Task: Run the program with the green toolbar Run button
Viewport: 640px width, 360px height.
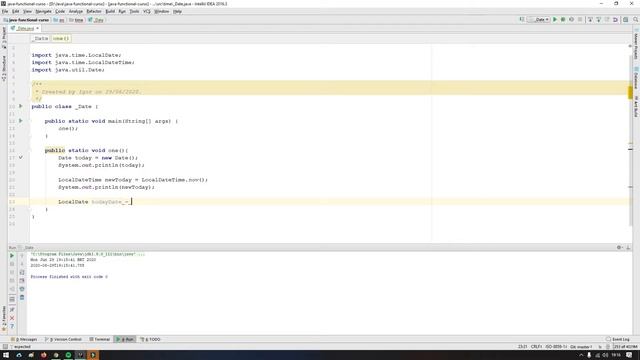Action: coord(555,20)
